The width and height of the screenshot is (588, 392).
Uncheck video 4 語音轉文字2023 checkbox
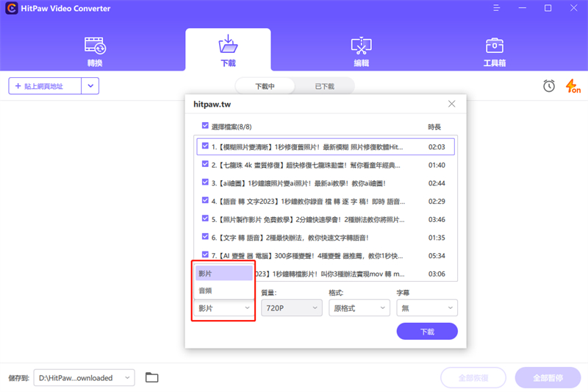(205, 200)
